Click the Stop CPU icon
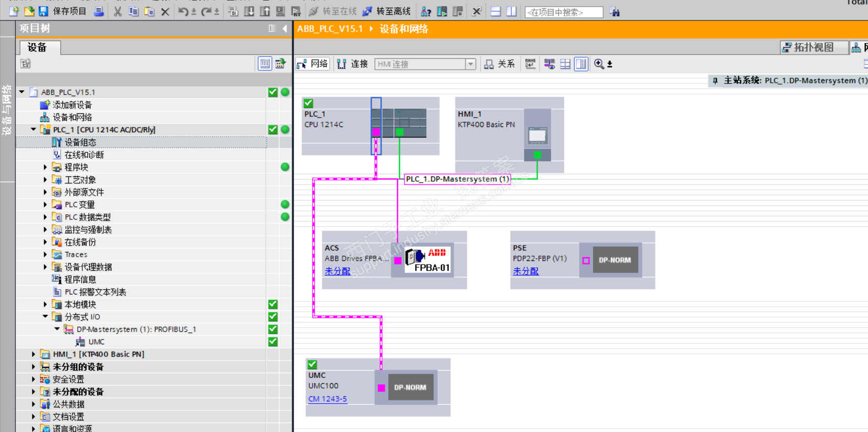The height and width of the screenshot is (432, 868). click(458, 11)
